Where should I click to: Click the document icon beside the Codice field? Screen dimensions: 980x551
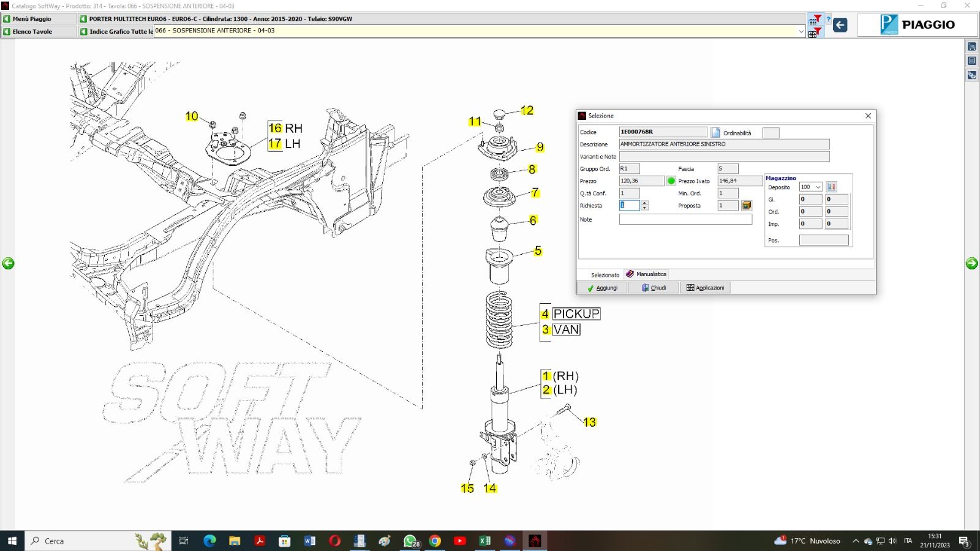click(x=715, y=132)
